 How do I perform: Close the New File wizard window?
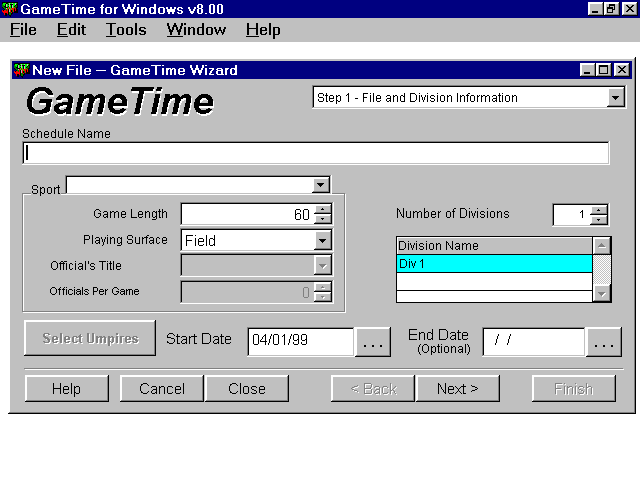coord(622,70)
